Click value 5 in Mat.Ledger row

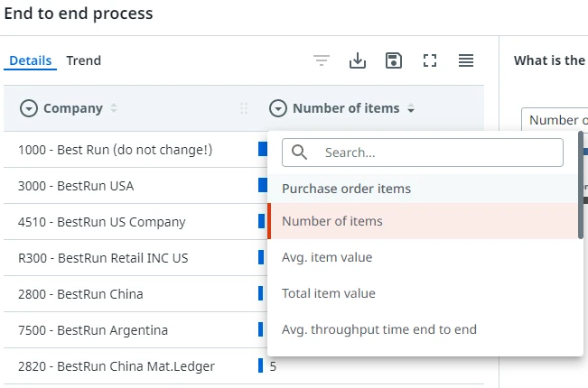click(x=273, y=366)
